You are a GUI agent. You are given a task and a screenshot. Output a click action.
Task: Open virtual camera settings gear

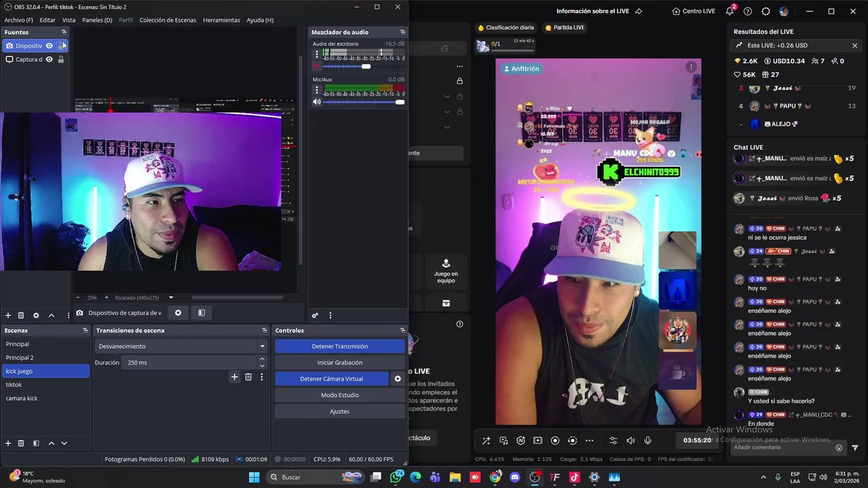pos(398,379)
